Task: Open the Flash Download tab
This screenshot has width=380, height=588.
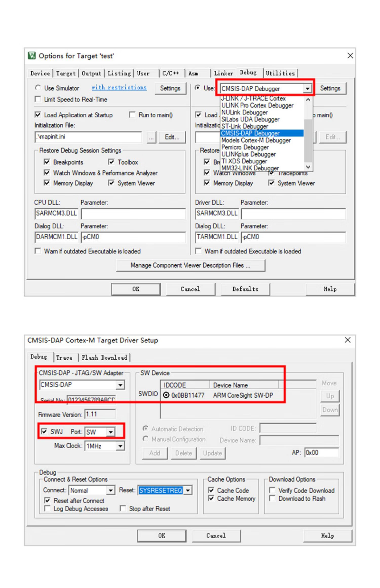Action: pyautogui.click(x=104, y=358)
